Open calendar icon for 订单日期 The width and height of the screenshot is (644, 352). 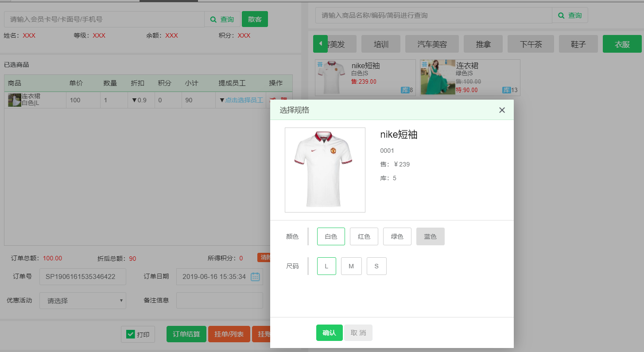[255, 277]
